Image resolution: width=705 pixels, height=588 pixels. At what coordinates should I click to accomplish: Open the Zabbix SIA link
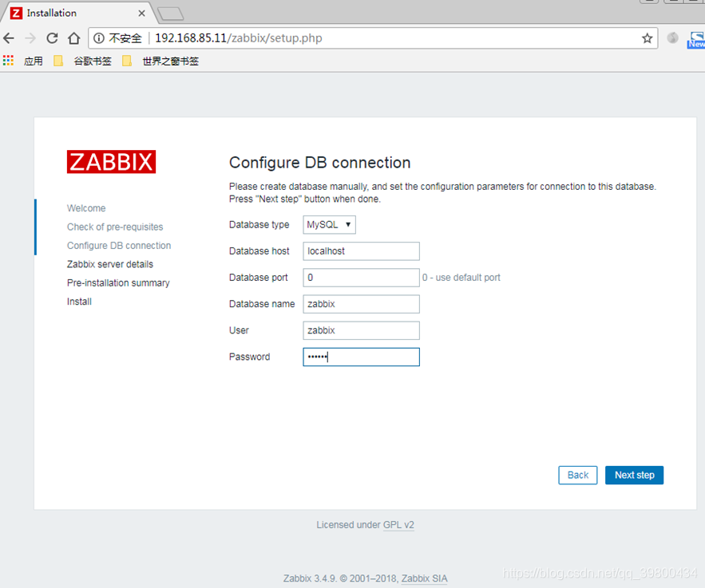(424, 578)
